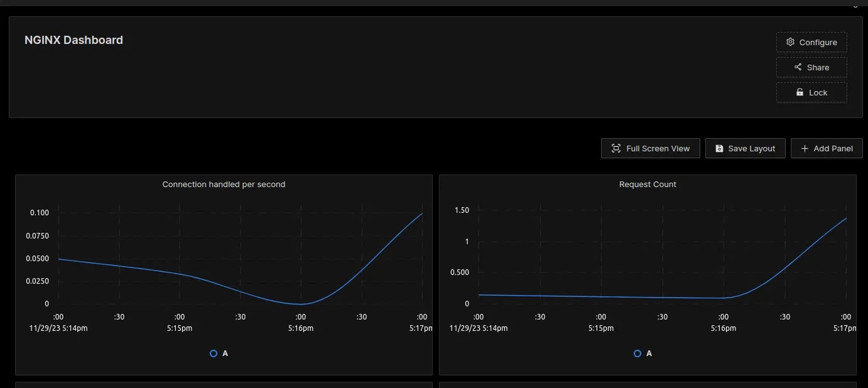The image size is (868, 388).
Task: Toggle series A legend in Request Count panel
Action: 643,353
